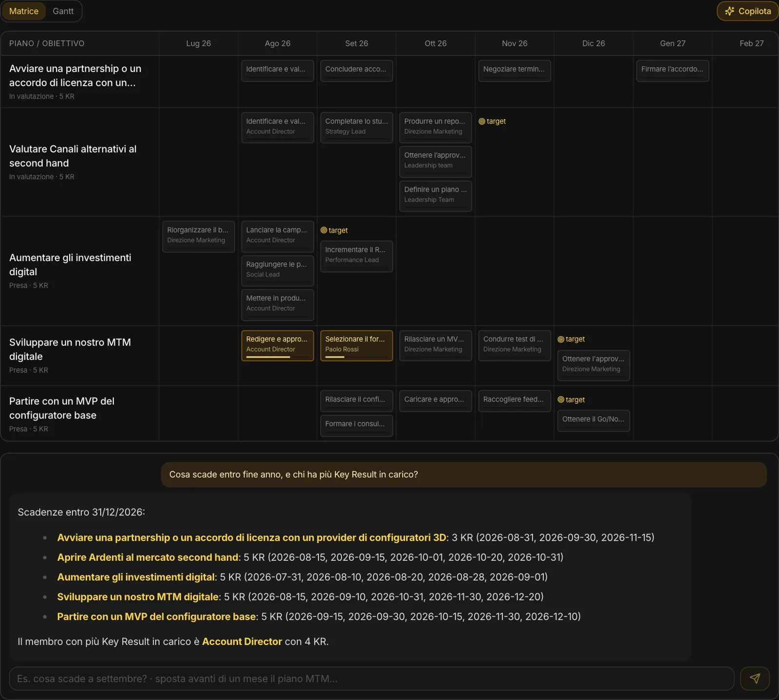Screen dimensions: 779x700
Task: Click the target icon in MVP configuratore row
Action: tap(561, 400)
